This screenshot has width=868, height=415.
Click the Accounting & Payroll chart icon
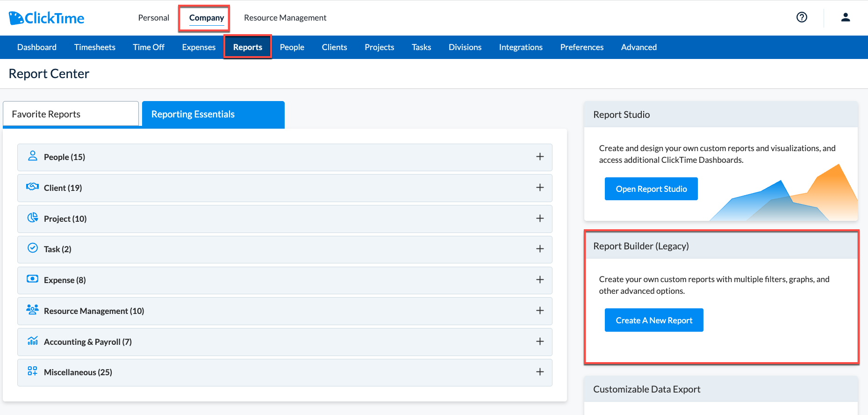tap(32, 341)
